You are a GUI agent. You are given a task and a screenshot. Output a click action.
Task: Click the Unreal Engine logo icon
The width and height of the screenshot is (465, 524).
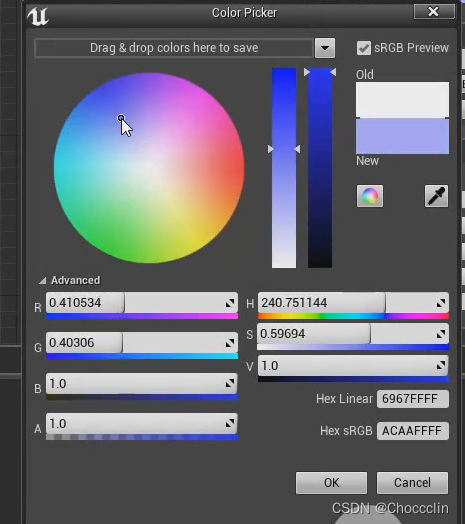[x=38, y=16]
